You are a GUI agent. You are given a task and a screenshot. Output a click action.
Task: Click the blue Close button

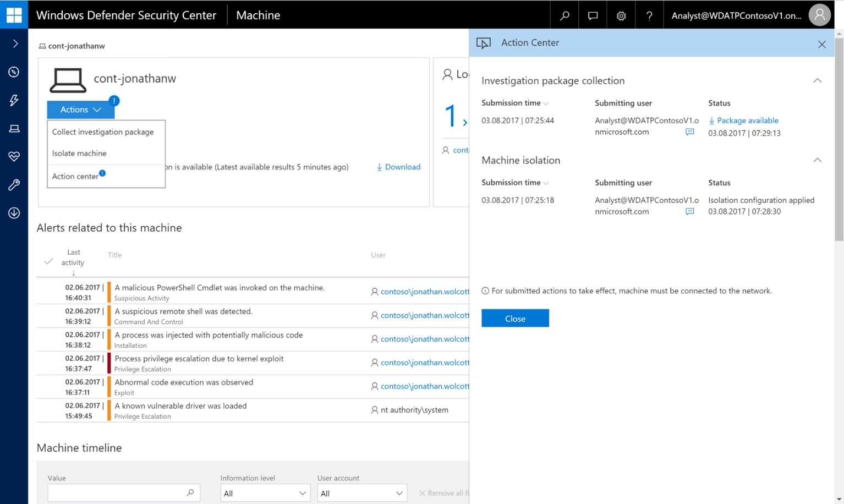point(515,319)
